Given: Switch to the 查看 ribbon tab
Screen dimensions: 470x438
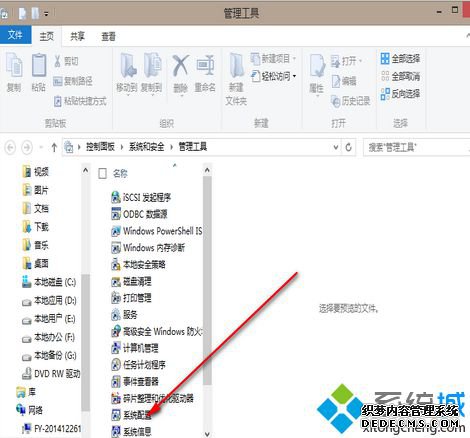Looking at the screenshot, I should [x=108, y=36].
